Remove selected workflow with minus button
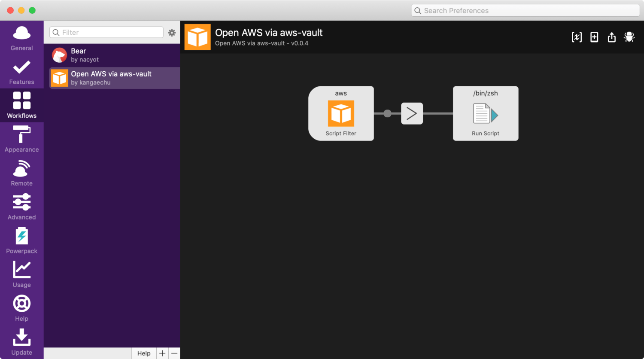Viewport: 644px width, 359px height. point(174,353)
